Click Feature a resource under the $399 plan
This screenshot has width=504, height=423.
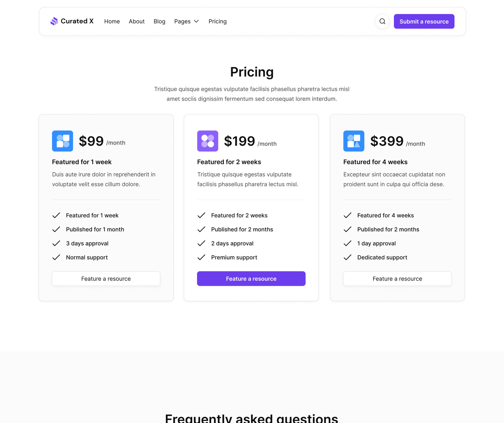[x=397, y=279]
